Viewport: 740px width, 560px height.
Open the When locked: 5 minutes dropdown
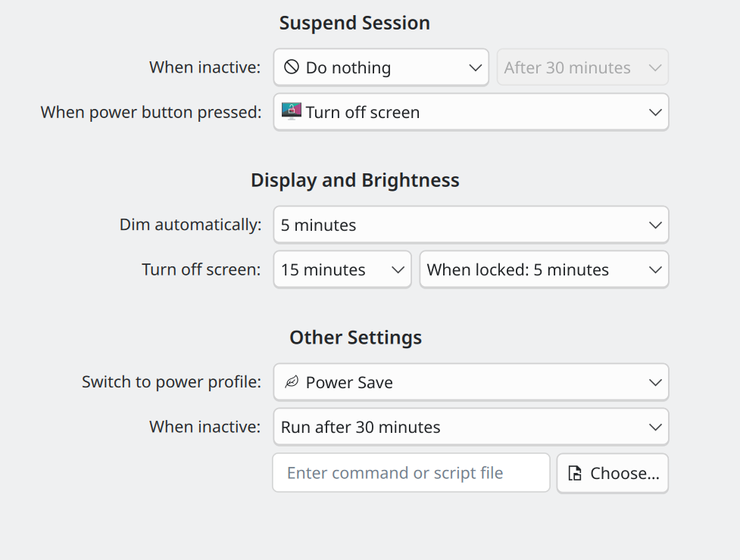click(543, 270)
